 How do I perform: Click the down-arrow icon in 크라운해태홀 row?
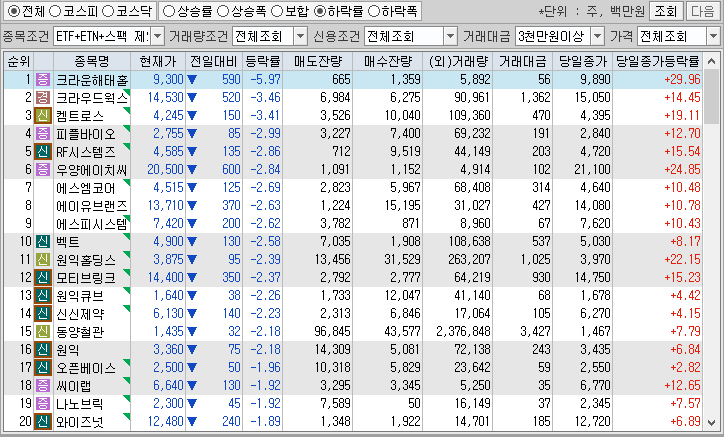pyautogui.click(x=192, y=80)
